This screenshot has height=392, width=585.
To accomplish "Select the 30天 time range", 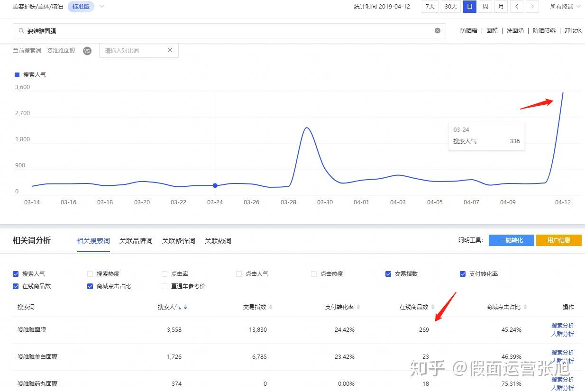I will click(x=451, y=7).
